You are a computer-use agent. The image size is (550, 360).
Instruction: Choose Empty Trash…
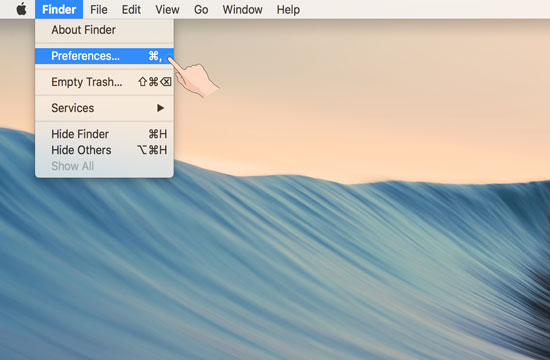(x=104, y=82)
